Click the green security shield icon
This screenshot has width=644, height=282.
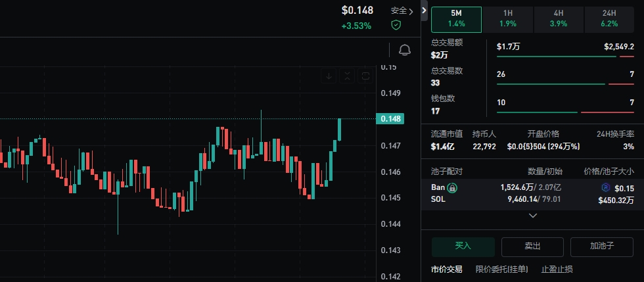point(396,25)
